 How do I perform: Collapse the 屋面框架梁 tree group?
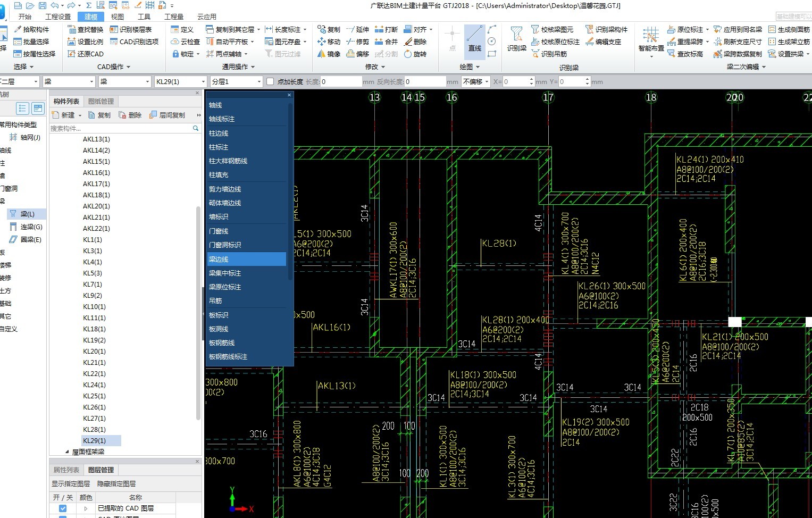(x=68, y=452)
